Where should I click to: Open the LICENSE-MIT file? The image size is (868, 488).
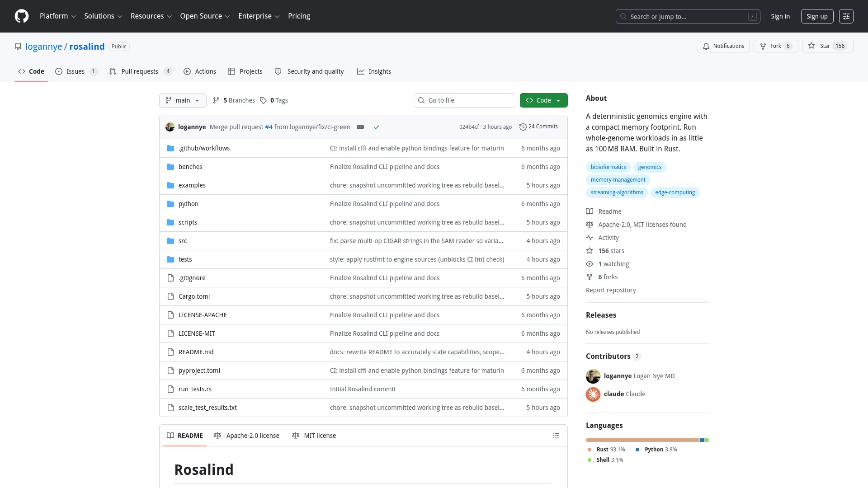click(x=197, y=333)
